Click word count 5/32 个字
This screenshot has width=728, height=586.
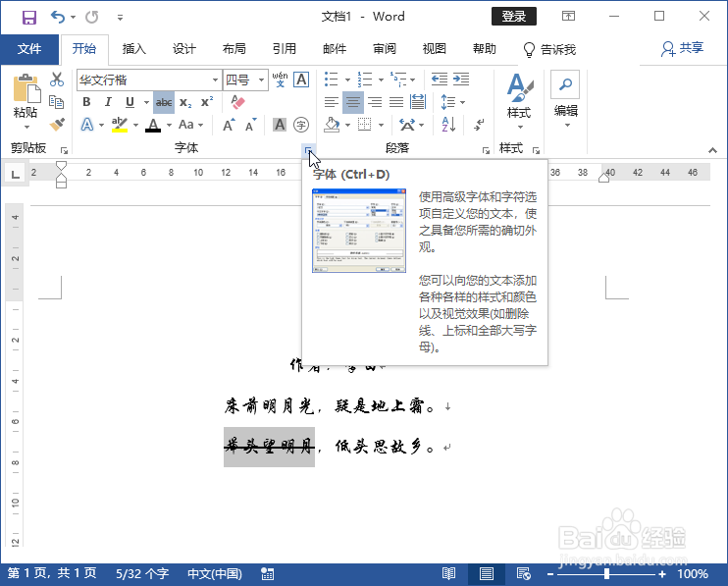coord(142,574)
